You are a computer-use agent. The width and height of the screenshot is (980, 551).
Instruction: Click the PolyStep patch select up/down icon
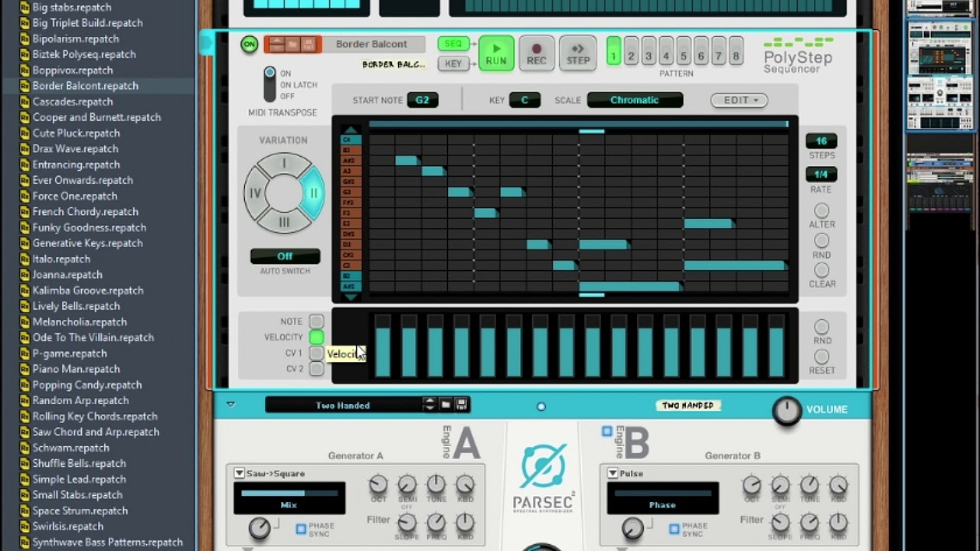coord(276,44)
